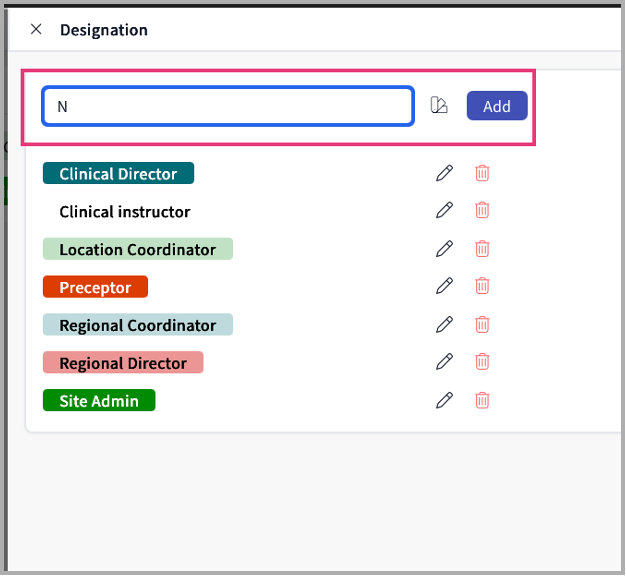Close the Designation panel

pos(36,29)
